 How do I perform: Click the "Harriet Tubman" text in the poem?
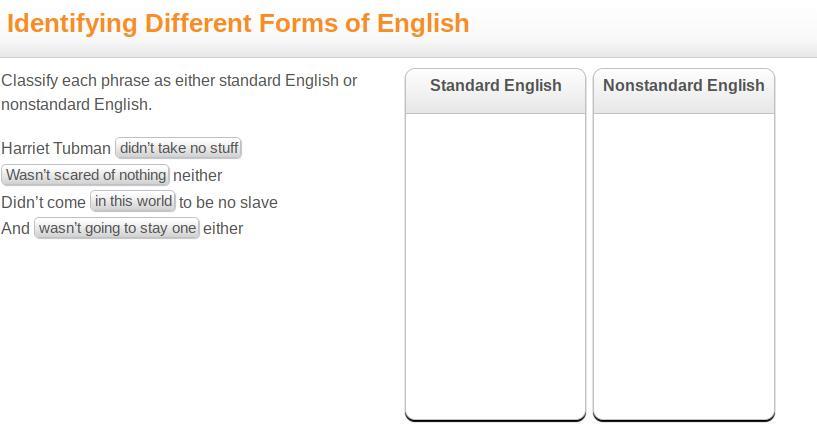(56, 148)
